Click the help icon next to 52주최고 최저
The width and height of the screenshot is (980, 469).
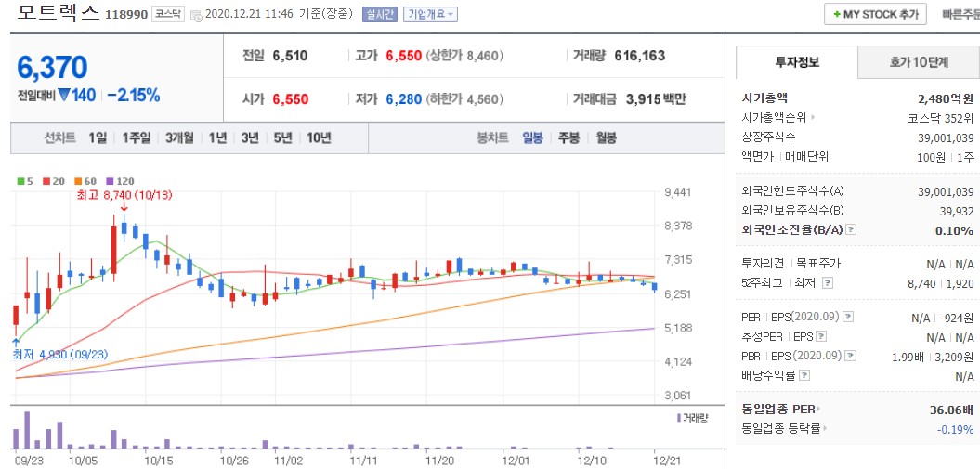tap(828, 283)
